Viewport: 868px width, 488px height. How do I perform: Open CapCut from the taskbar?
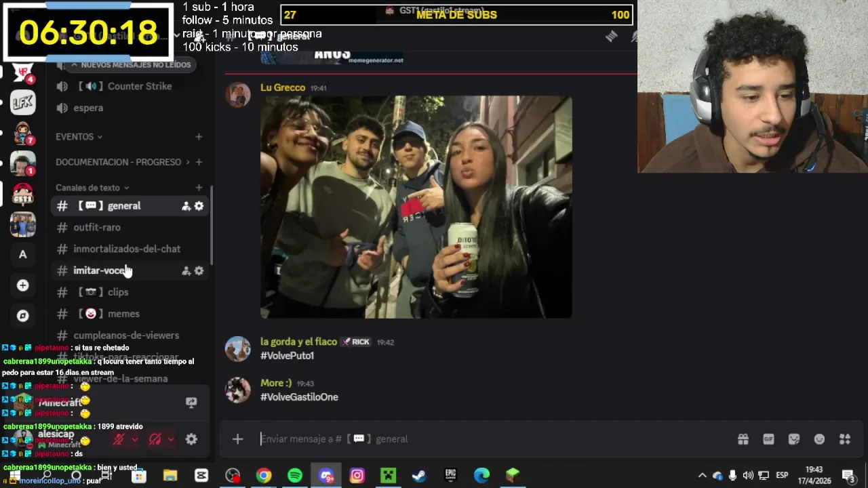(x=201, y=476)
